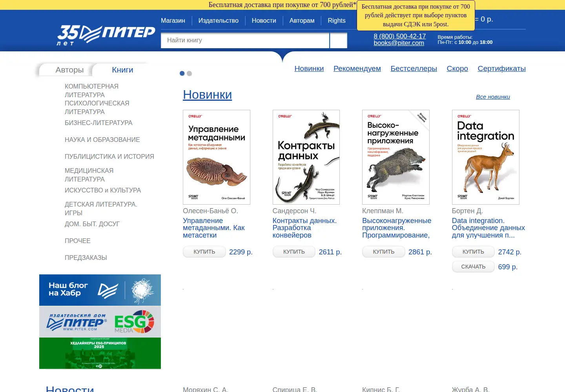Screen dimensions: 565x392
Task: Open the Data integration book cover
Action: coord(486,157)
